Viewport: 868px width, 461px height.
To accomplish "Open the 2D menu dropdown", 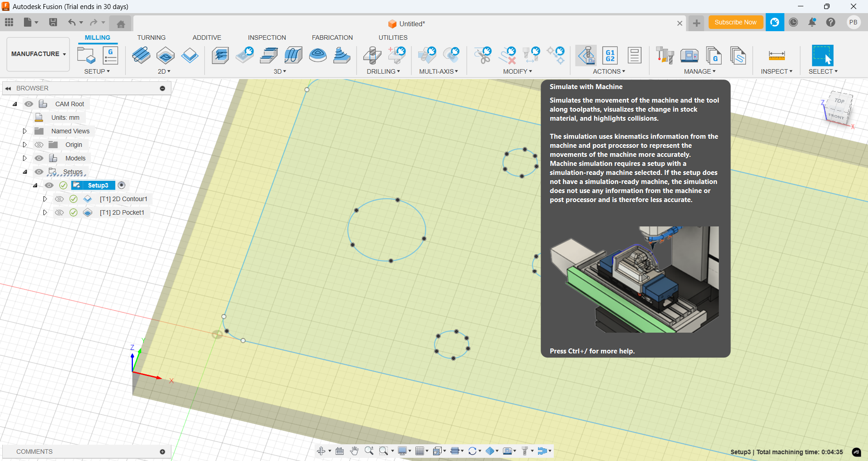I will click(x=164, y=71).
